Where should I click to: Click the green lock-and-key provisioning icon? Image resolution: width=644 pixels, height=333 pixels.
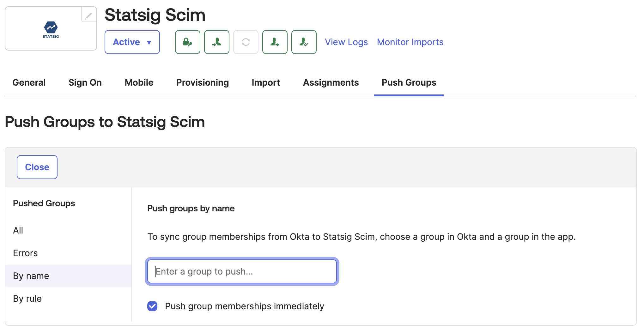coord(187,42)
